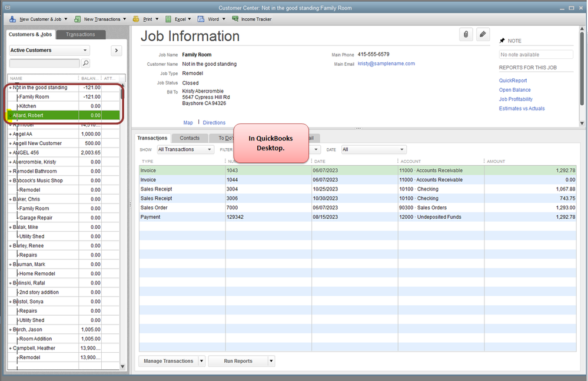
Task: Click the Manage Transactions button
Action: coord(168,361)
